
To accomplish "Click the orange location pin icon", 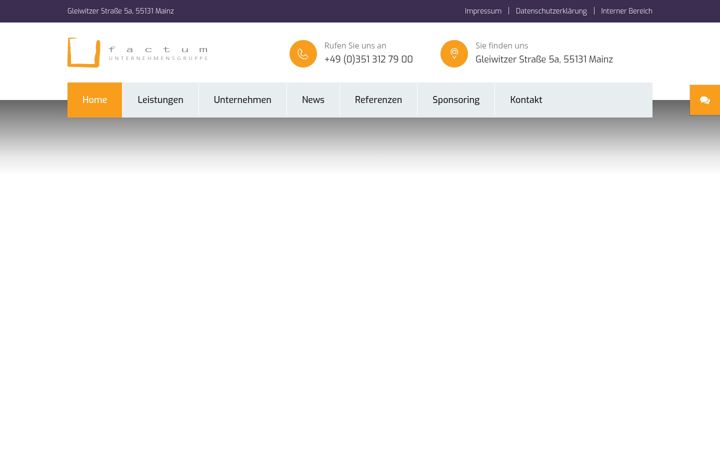I will tap(454, 54).
